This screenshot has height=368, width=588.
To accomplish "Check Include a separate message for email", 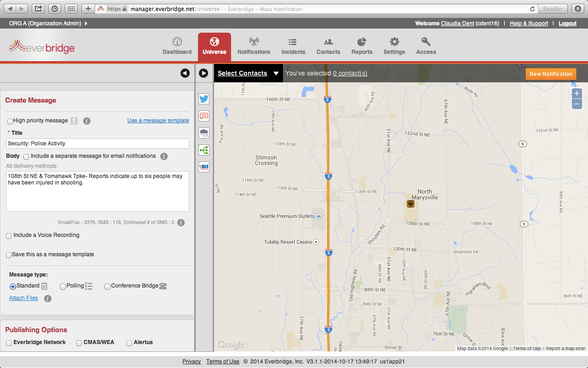I will click(x=26, y=157).
